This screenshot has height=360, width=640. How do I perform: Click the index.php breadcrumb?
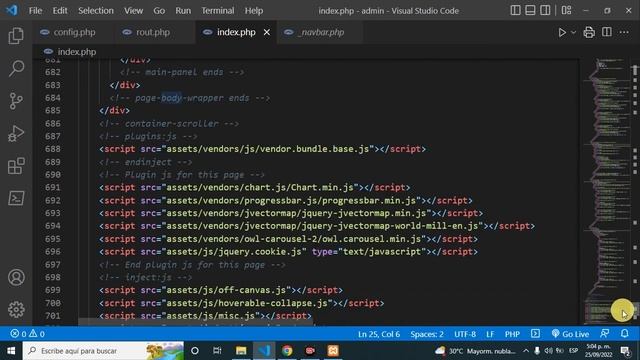pos(77,52)
